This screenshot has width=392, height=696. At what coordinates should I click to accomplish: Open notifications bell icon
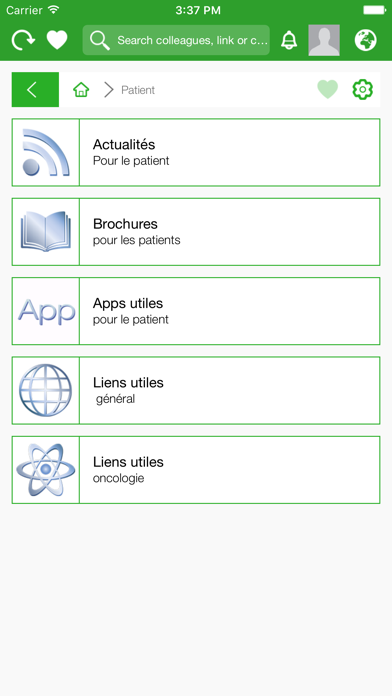click(x=289, y=40)
